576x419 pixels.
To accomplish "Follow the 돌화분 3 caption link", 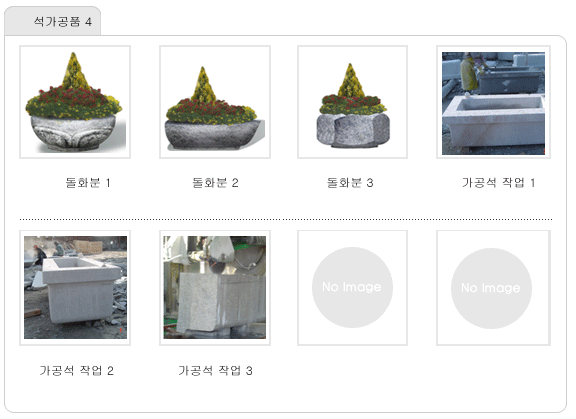I will (x=350, y=183).
